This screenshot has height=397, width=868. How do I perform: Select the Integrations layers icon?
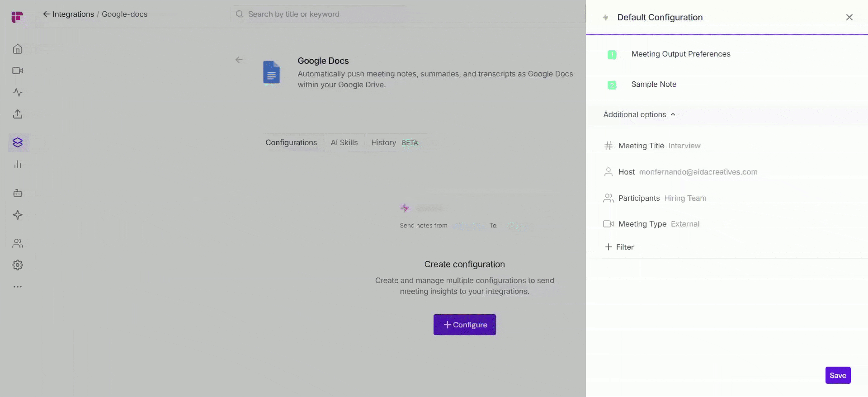tap(18, 142)
